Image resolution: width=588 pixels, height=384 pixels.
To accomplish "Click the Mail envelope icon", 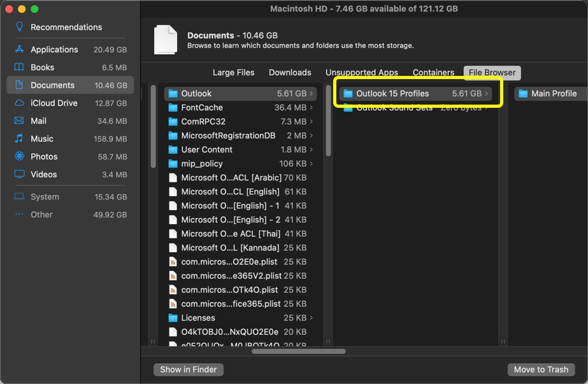I will tap(19, 121).
